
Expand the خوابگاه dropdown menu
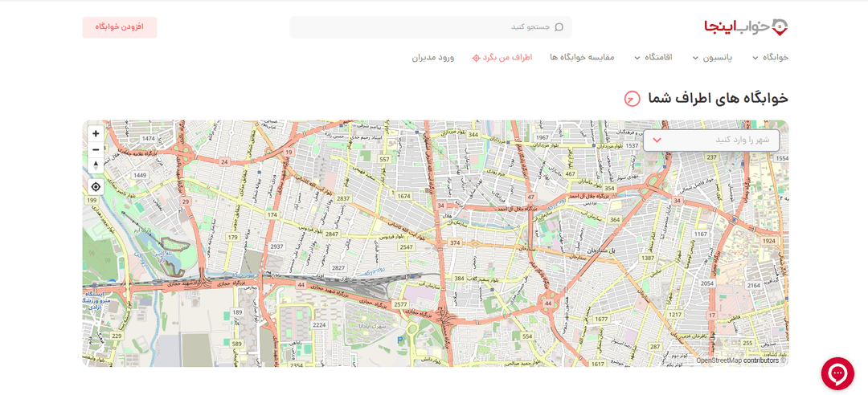click(x=771, y=58)
